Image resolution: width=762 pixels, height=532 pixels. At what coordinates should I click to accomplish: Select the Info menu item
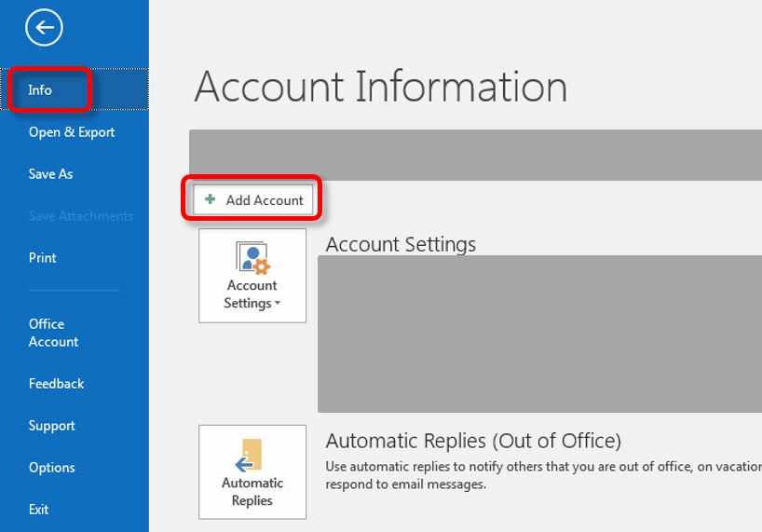click(x=75, y=89)
